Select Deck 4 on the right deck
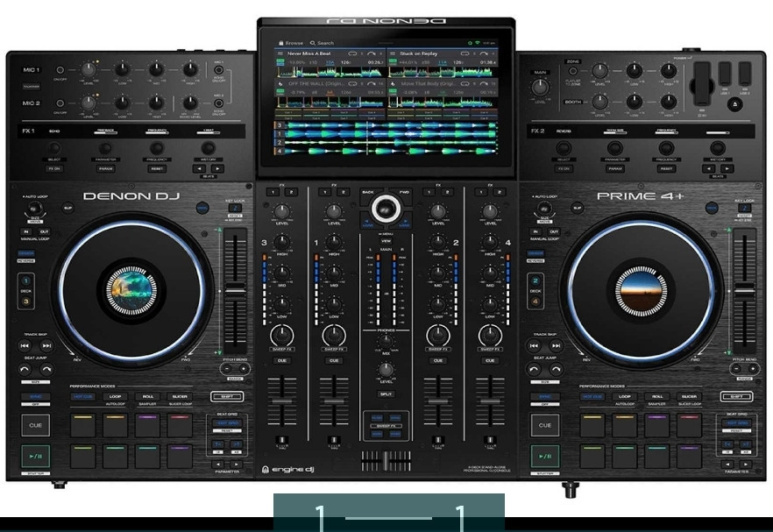The width and height of the screenshot is (773, 532). [535, 301]
